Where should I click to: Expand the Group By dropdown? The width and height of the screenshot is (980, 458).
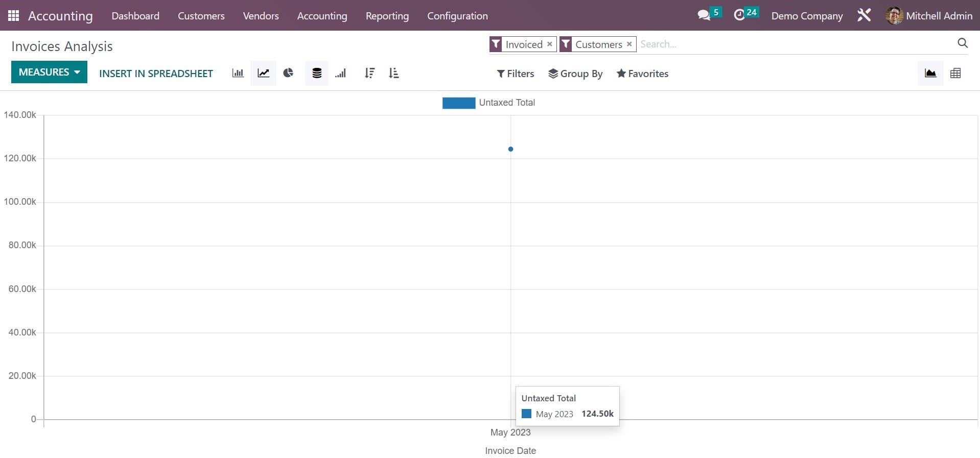click(575, 74)
